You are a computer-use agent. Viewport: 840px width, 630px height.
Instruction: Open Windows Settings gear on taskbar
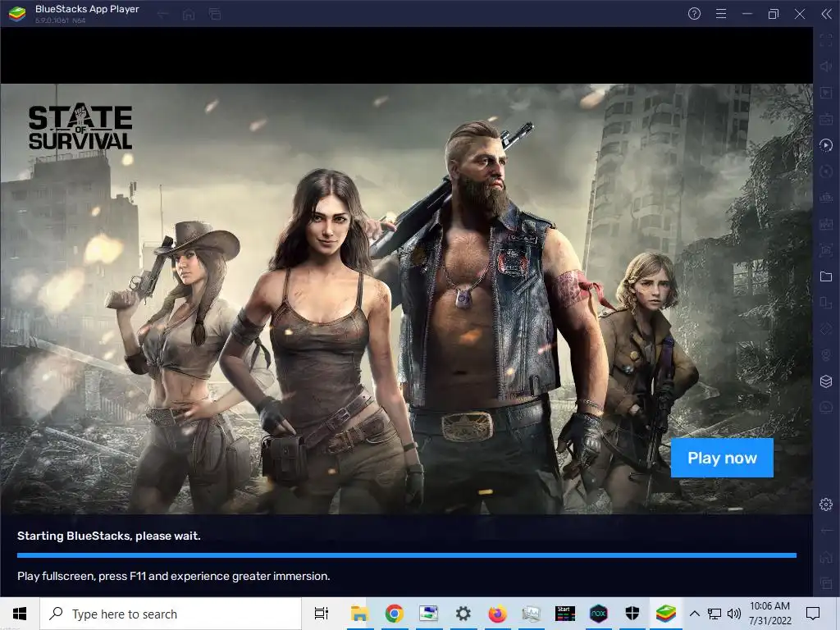pos(463,614)
